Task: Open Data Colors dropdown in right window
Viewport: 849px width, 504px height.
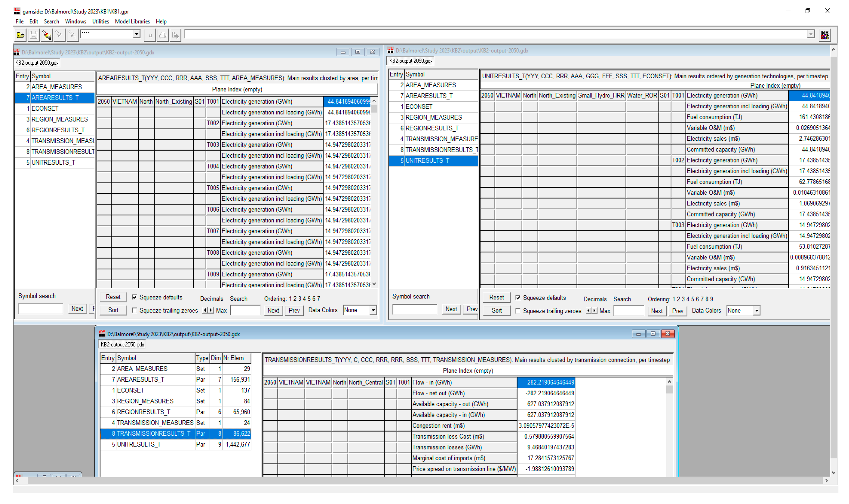Action: (756, 311)
